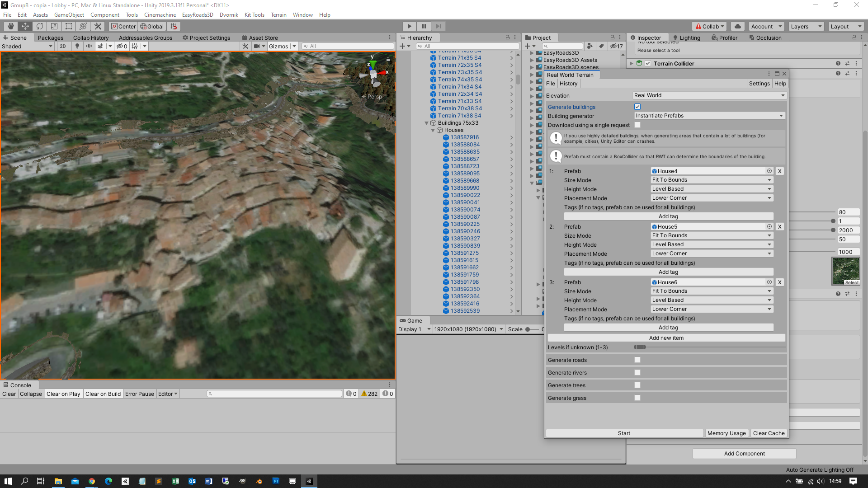868x488 pixels.
Task: Open Excel from the taskbar
Action: (x=175, y=481)
